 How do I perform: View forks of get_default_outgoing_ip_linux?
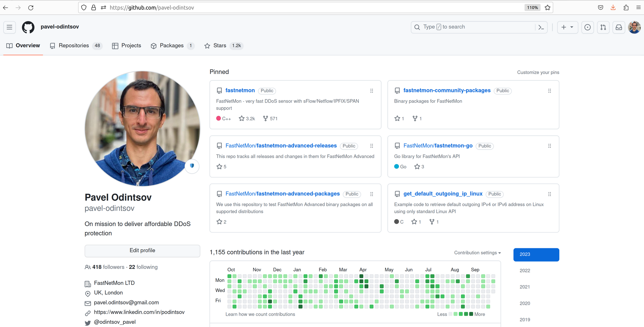434,222
